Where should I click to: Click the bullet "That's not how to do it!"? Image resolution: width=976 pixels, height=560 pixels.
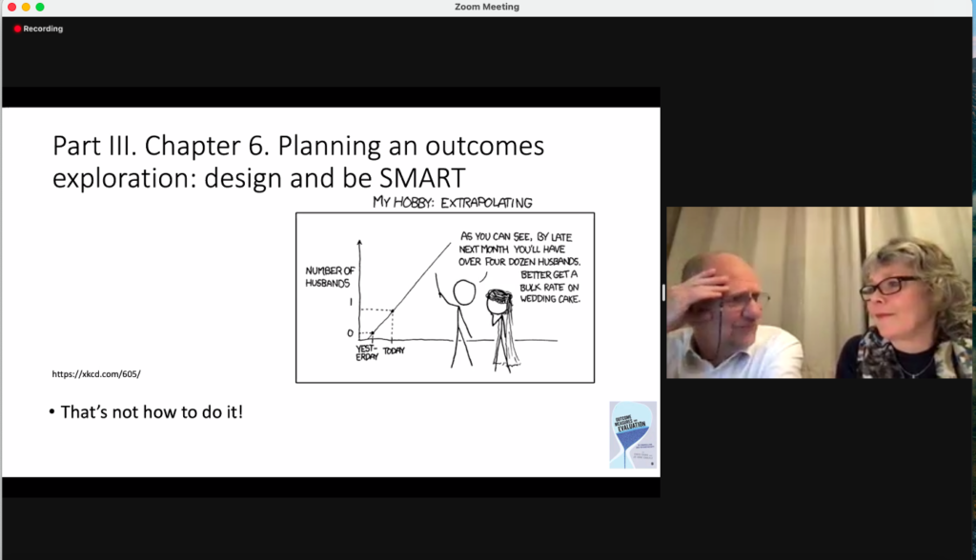[x=146, y=412]
